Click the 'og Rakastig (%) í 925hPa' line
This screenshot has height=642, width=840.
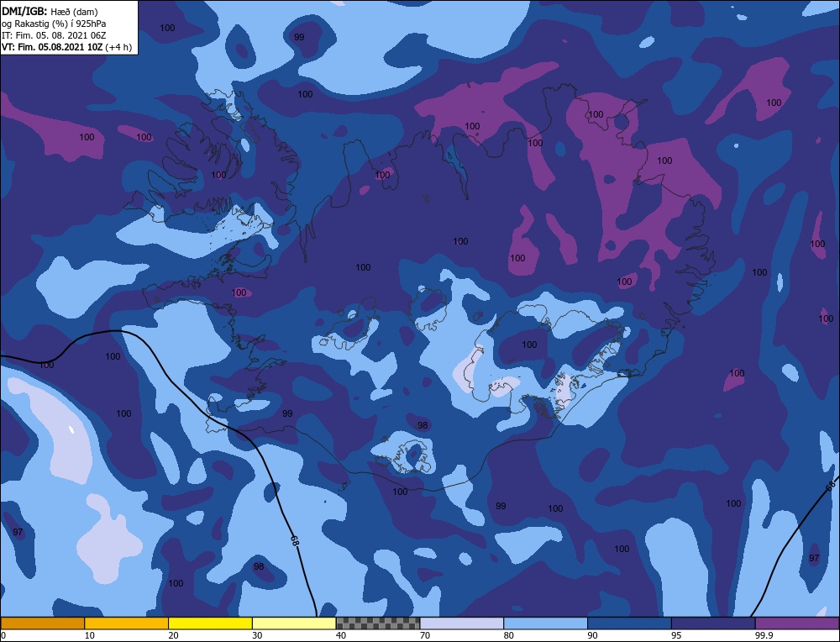coord(54,24)
